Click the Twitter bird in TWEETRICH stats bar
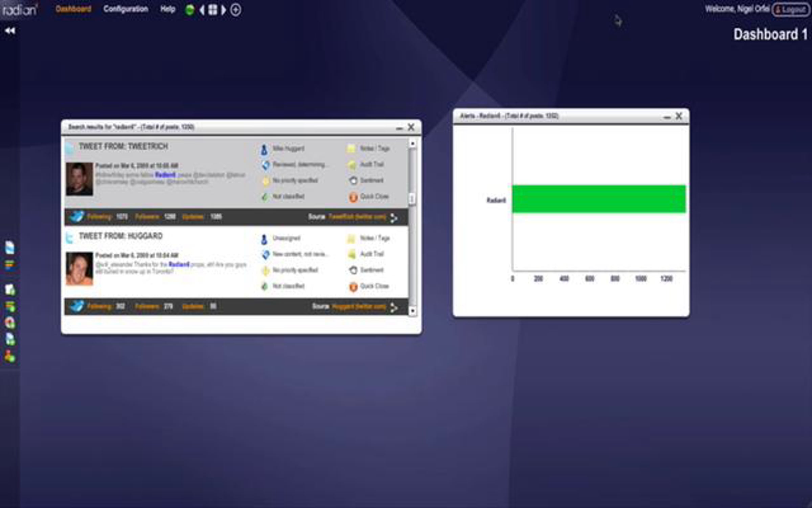 point(77,216)
